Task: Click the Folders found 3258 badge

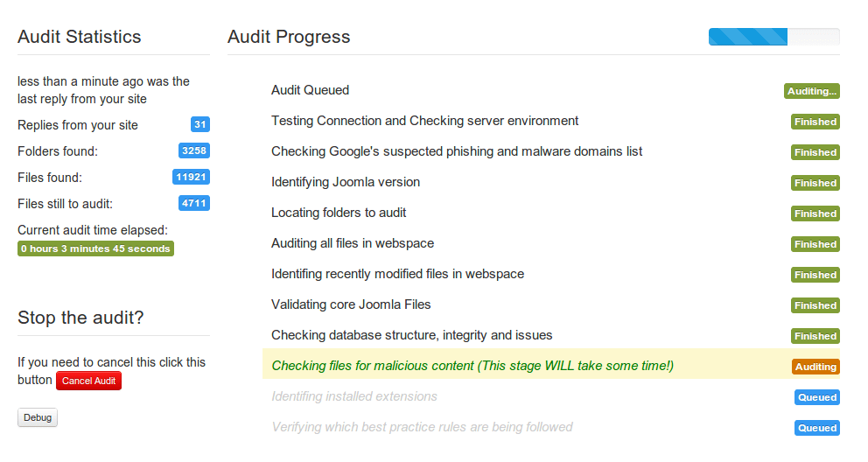Action: (194, 151)
